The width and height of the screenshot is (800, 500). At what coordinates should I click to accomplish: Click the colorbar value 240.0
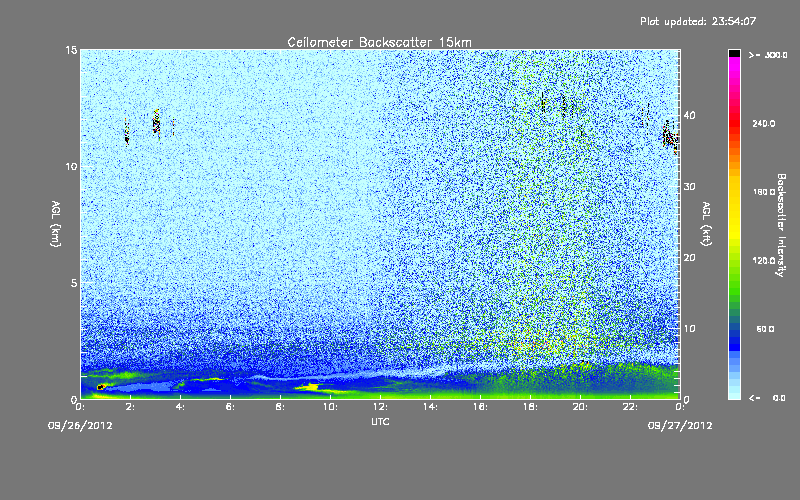tap(764, 123)
